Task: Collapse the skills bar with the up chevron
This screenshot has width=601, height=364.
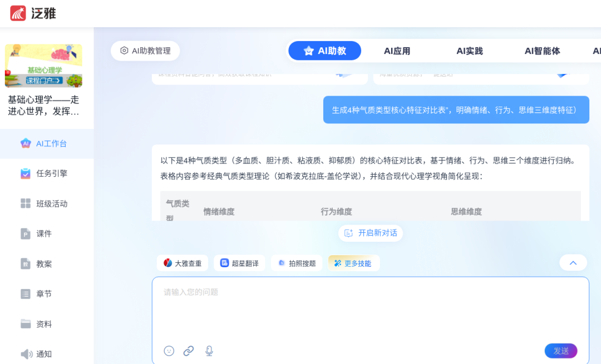Action: pyautogui.click(x=573, y=263)
